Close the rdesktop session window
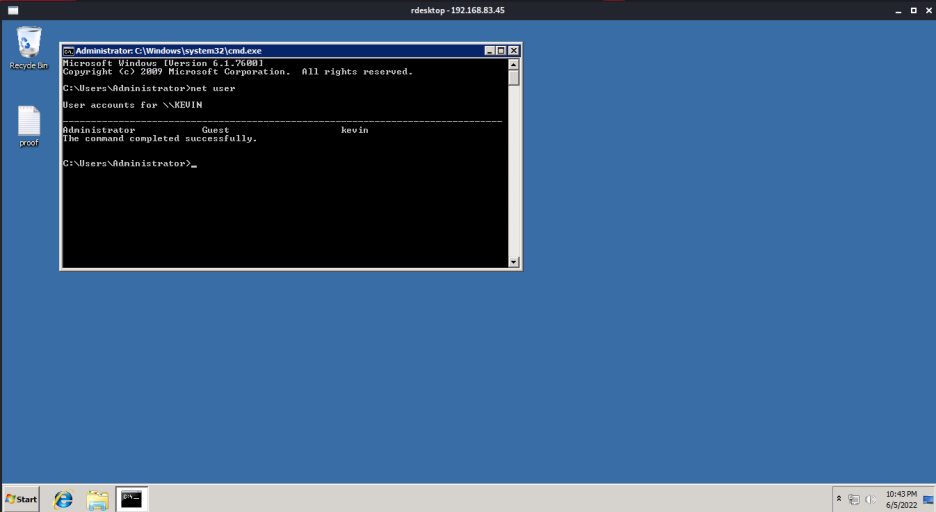This screenshot has width=936, height=512. (x=928, y=10)
